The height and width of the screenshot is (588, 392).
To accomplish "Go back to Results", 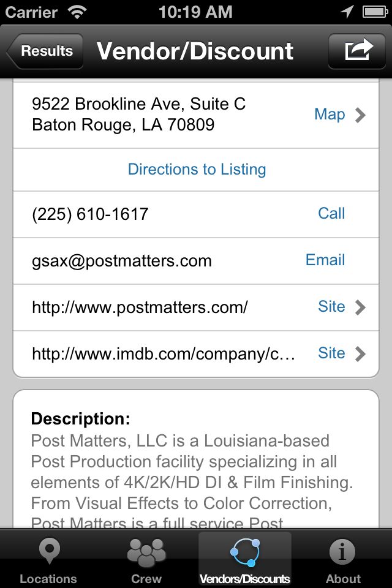I will point(45,51).
